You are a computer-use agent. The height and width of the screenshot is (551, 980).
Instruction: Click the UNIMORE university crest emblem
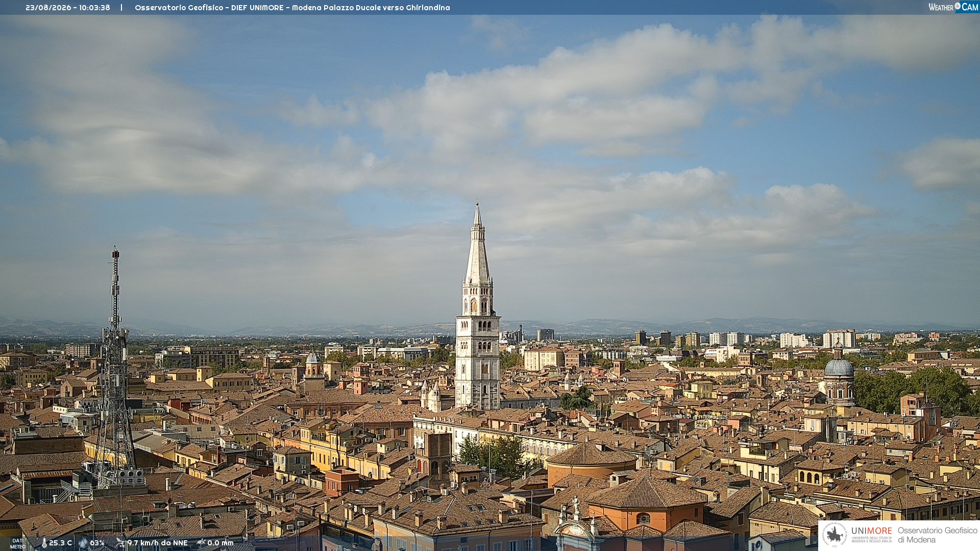point(835,535)
